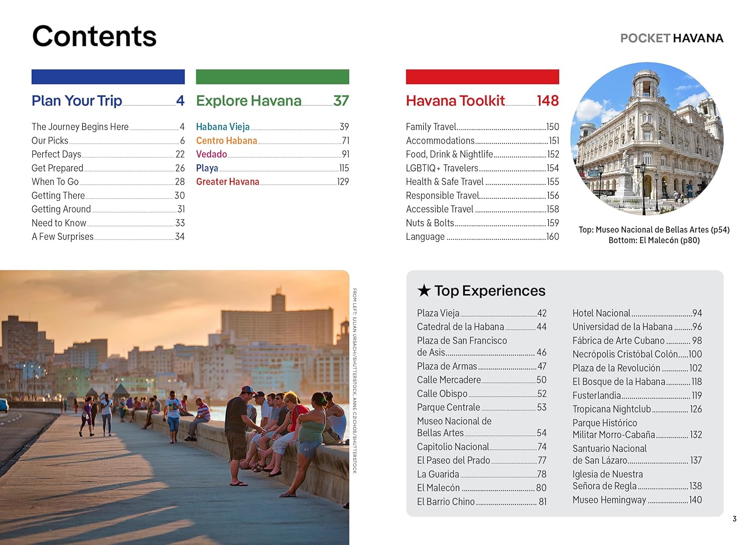This screenshot has width=756, height=545.
Task: Click the blue bar above Plan Your Trip
Action: tap(108, 77)
